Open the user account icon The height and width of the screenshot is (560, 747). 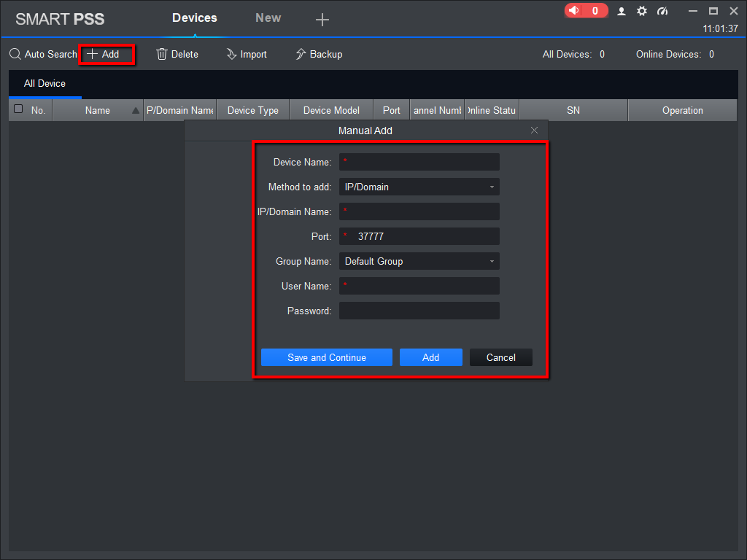tap(622, 11)
